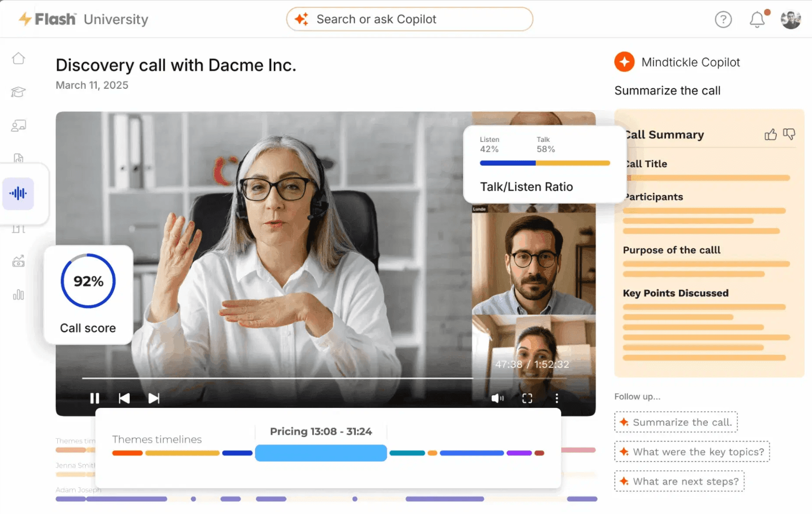Viewport: 812px width, 514px height.
Task: Mute the video volume
Action: [497, 398]
